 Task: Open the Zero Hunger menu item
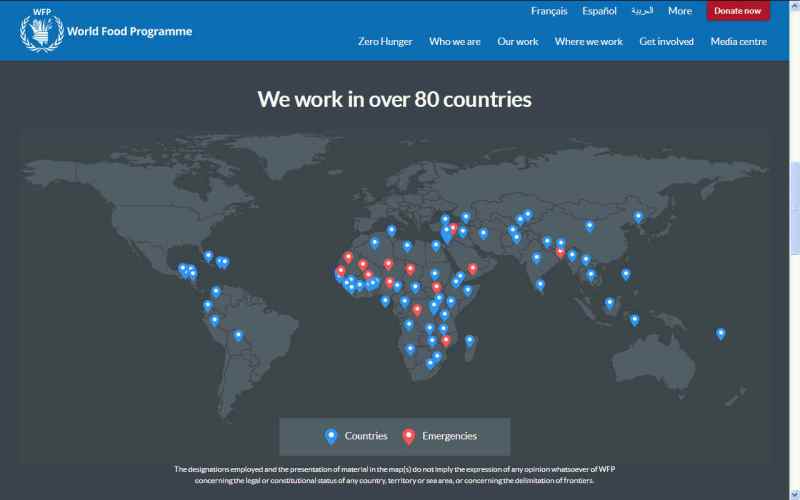[385, 42]
